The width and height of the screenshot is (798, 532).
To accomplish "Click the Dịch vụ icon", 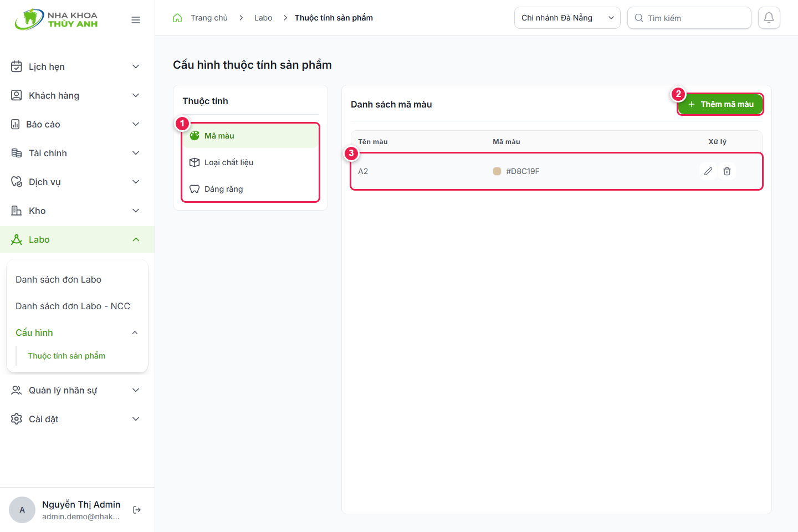I will pyautogui.click(x=17, y=182).
